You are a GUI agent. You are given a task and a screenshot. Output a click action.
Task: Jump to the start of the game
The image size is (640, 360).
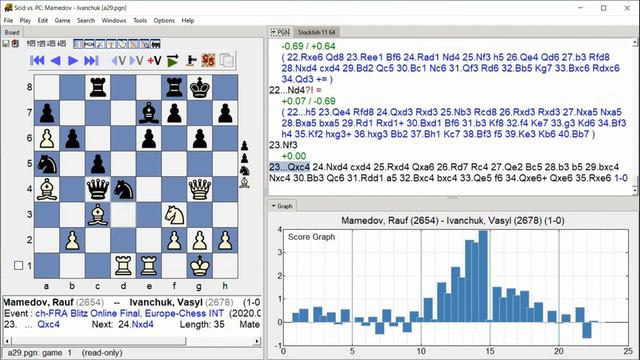click(37, 61)
